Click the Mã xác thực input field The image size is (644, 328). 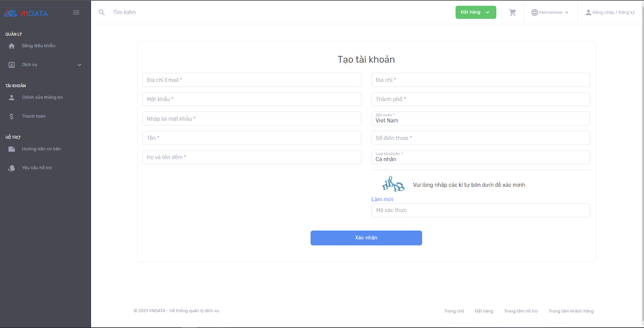[480, 210]
